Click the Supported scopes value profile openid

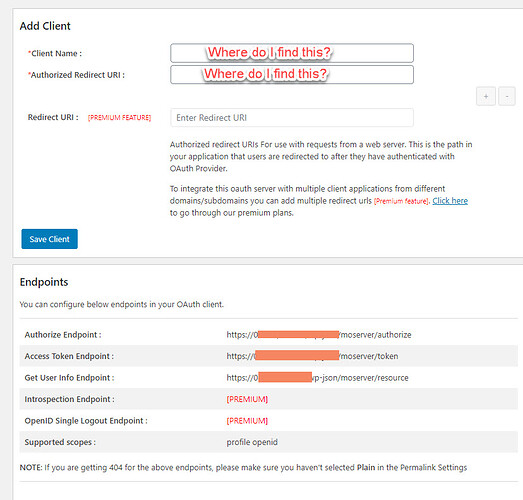coord(252,442)
